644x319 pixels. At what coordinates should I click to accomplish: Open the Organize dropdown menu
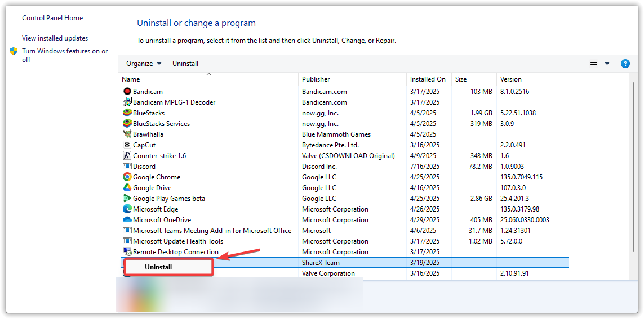tap(144, 64)
